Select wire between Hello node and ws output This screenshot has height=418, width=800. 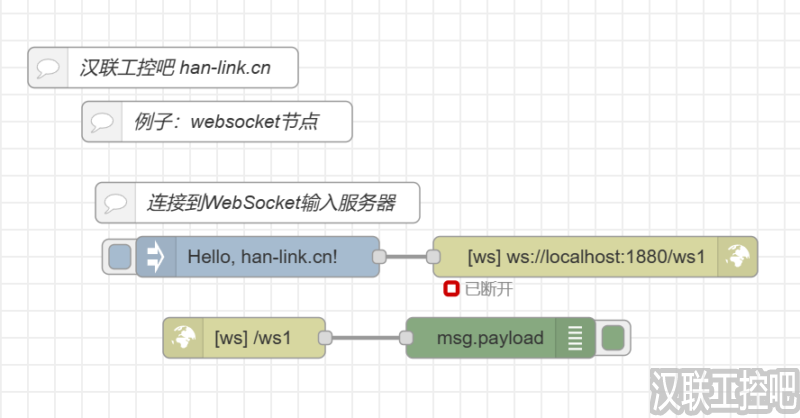click(x=406, y=257)
